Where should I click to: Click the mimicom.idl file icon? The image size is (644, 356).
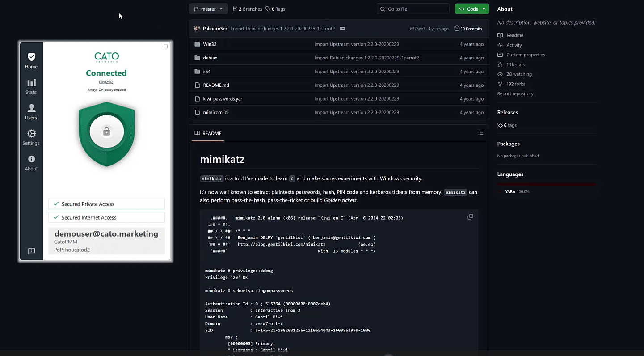click(x=197, y=112)
